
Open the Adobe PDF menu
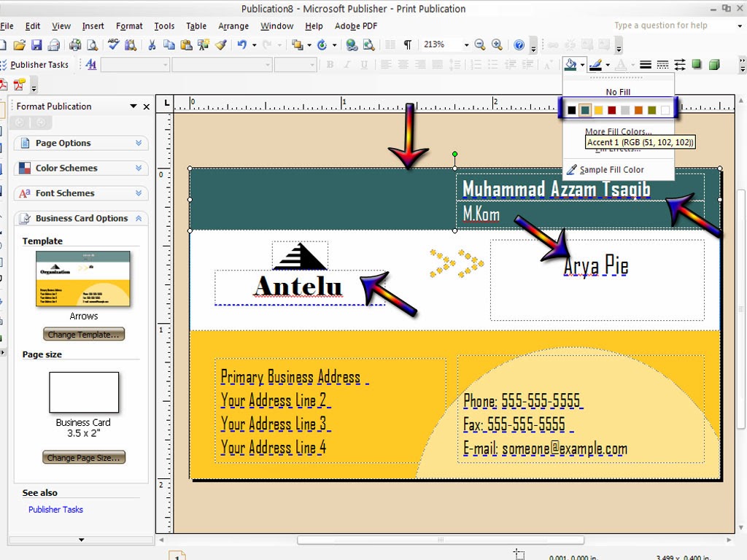(355, 26)
